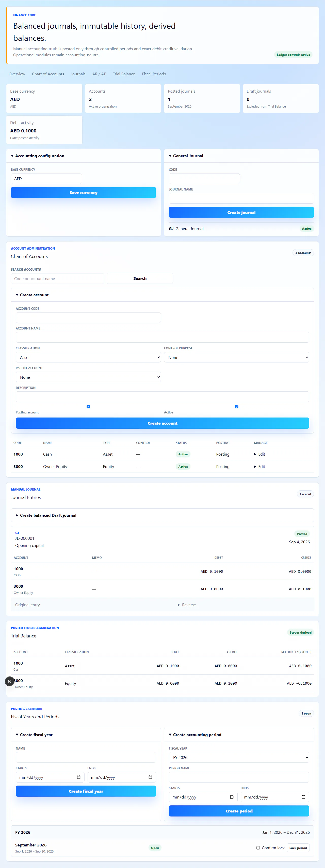Open calendar picker for accounting period Starts date
325x868 pixels.
(x=232, y=797)
